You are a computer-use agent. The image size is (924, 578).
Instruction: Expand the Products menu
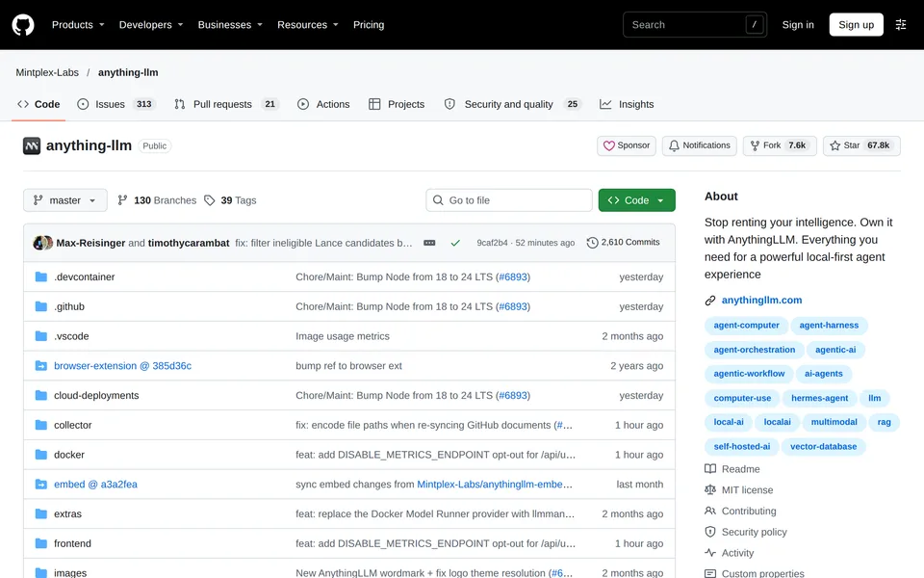tap(78, 25)
